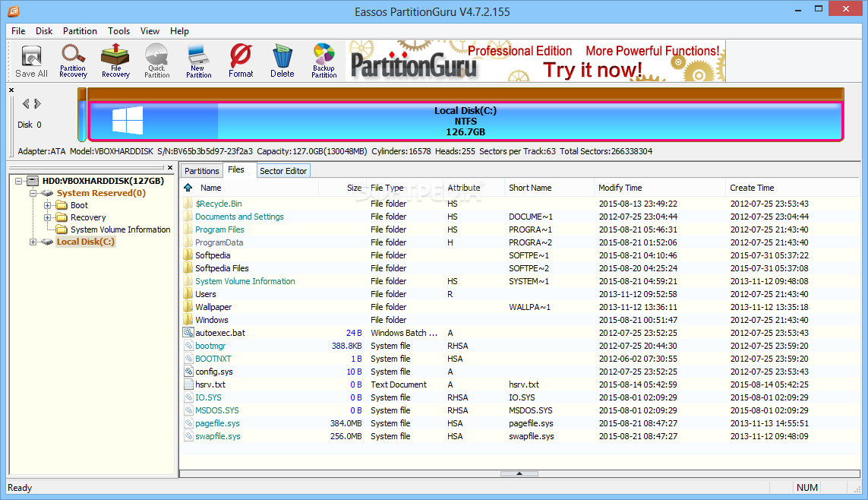The image size is (868, 500).
Task: Start the Quick Partition tool
Action: click(156, 61)
